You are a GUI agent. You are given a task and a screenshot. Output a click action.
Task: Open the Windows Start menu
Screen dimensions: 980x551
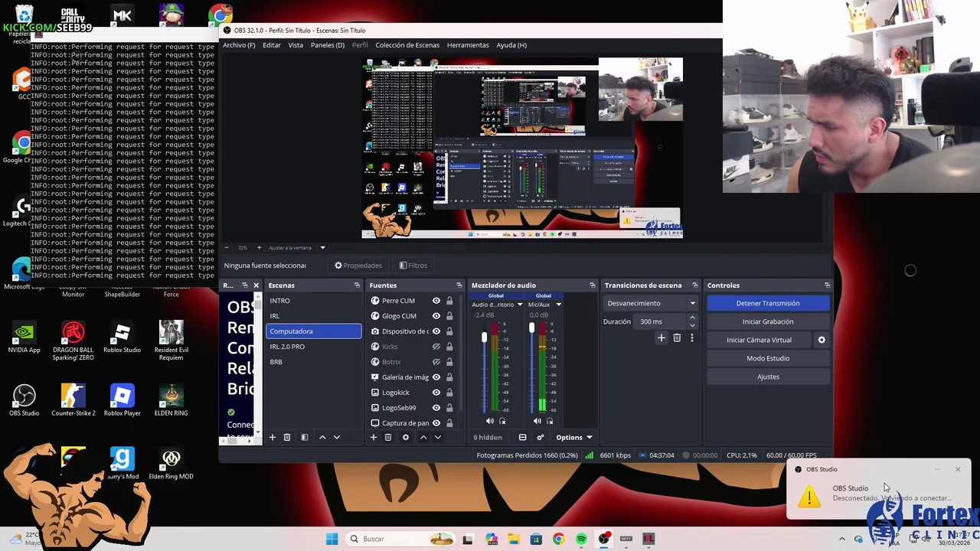[332, 539]
